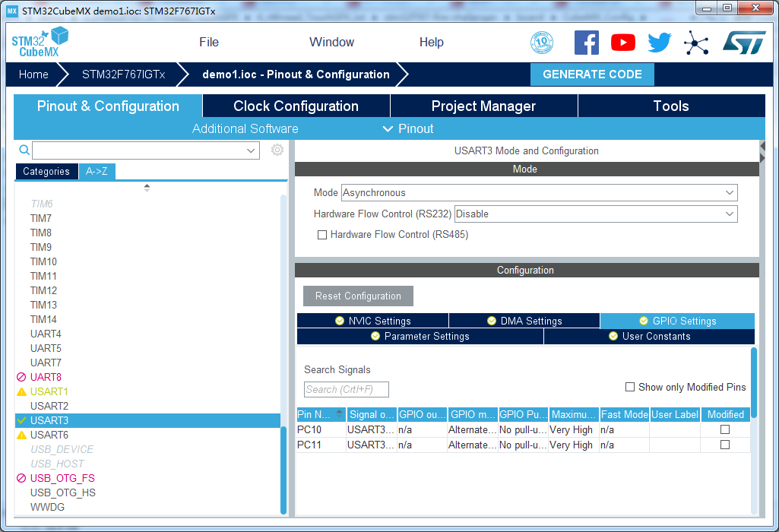
Task: Open the DMA Settings tab
Action: [524, 321]
